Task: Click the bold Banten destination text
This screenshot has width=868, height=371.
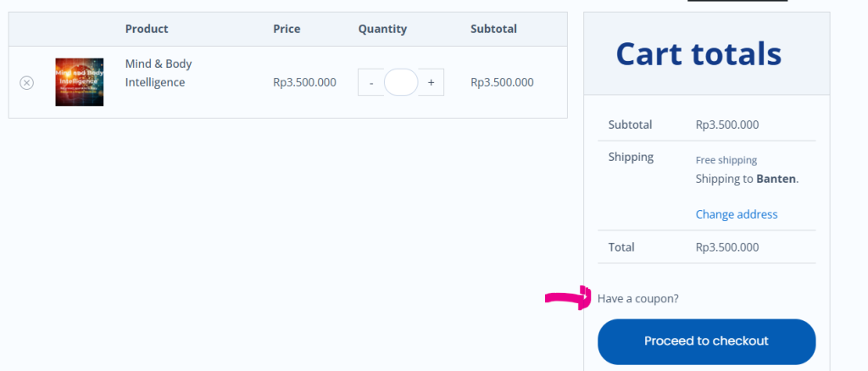Action: 776,179
